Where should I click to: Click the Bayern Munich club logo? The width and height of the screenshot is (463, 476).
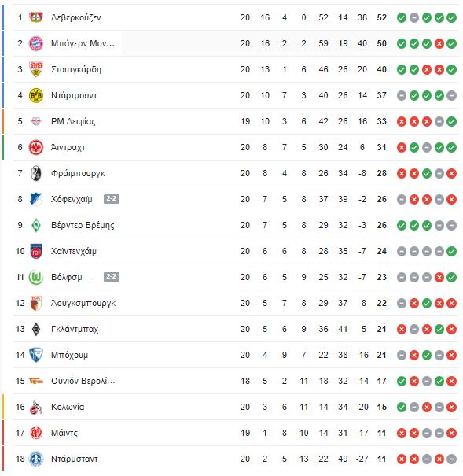pyautogui.click(x=36, y=43)
